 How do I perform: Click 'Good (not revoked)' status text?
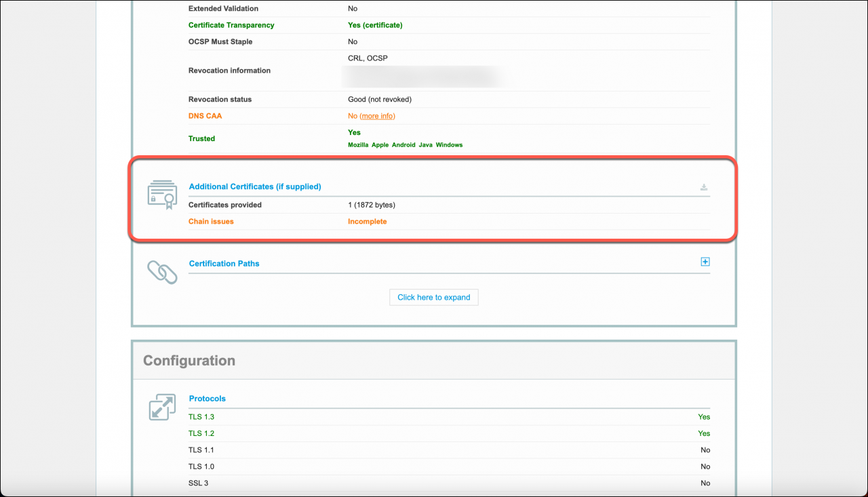[x=380, y=100]
